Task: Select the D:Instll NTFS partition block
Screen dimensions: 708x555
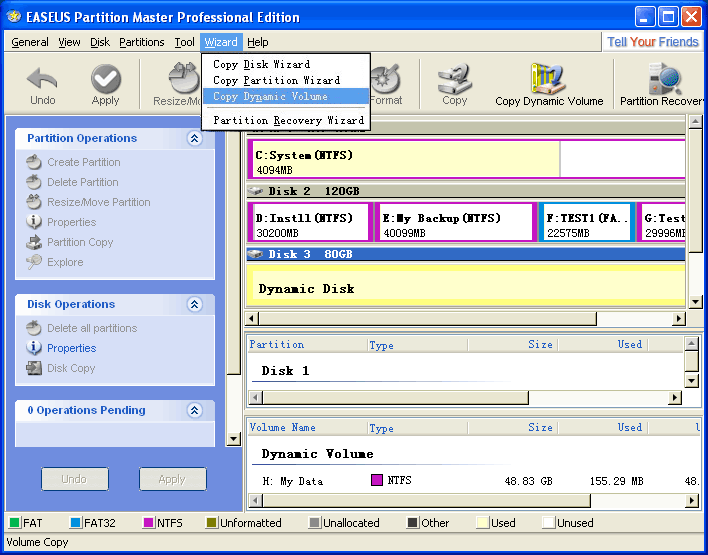Action: click(x=310, y=222)
